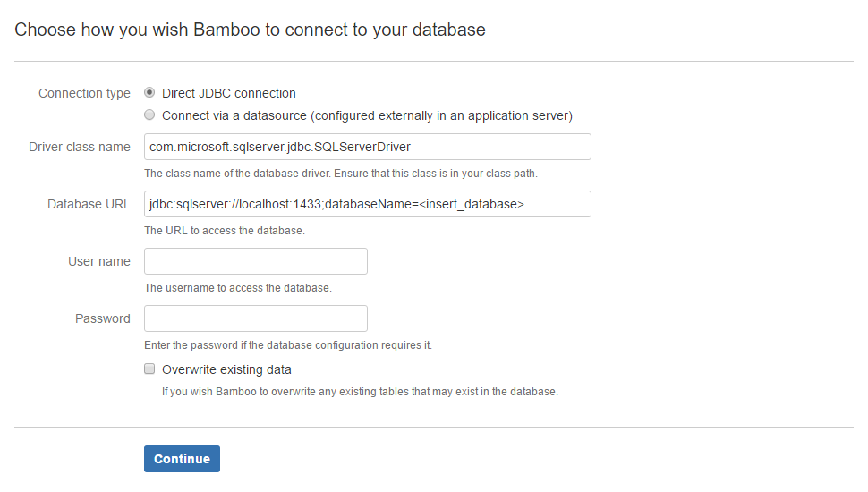The image size is (868, 492).
Task: Click the 'Choose how you wish Bamboo' page heading
Action: [x=251, y=30]
